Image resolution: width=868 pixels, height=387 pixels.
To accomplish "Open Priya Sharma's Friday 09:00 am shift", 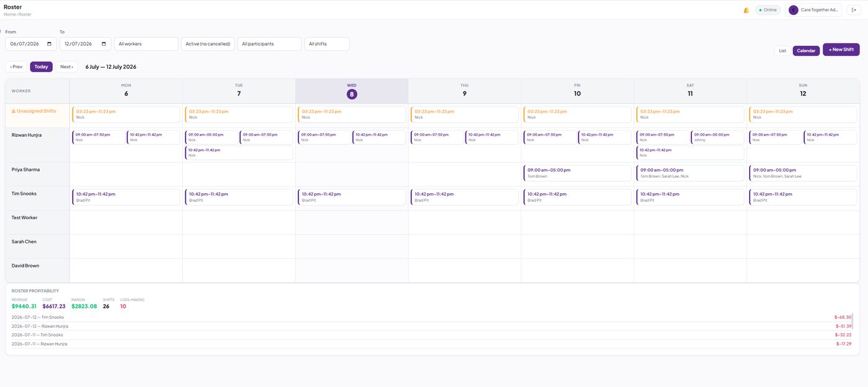I will [577, 173].
